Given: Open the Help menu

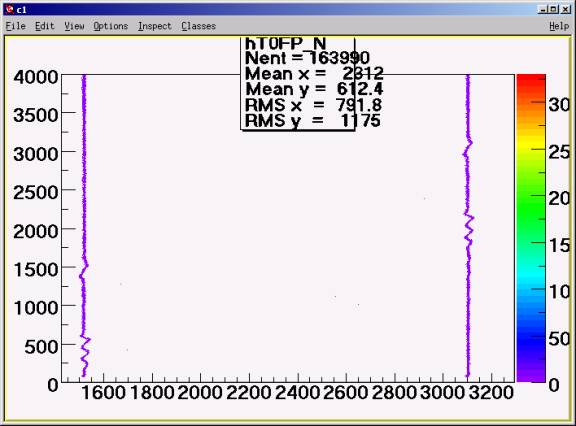Looking at the screenshot, I should coord(559,26).
